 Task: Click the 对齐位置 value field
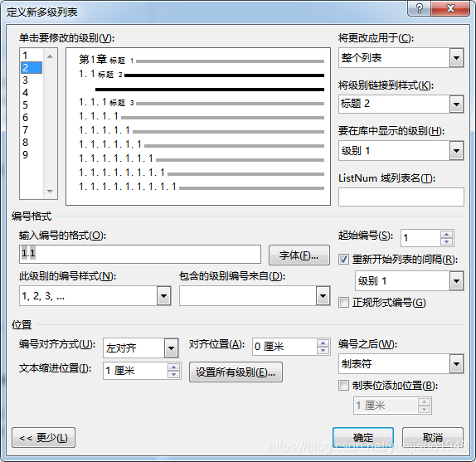point(284,347)
